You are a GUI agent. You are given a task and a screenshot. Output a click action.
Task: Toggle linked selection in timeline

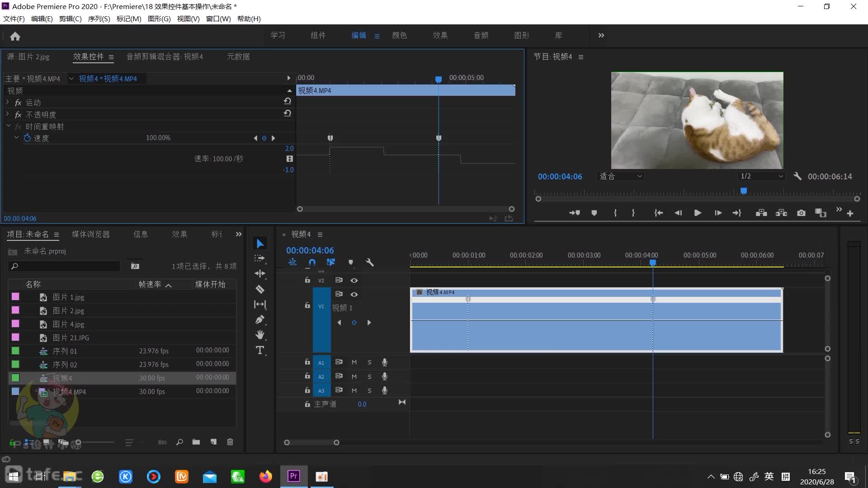tap(331, 262)
